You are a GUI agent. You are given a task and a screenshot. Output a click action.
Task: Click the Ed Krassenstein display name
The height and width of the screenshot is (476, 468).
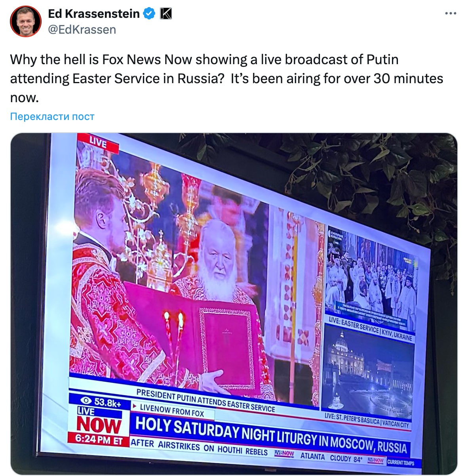point(94,14)
